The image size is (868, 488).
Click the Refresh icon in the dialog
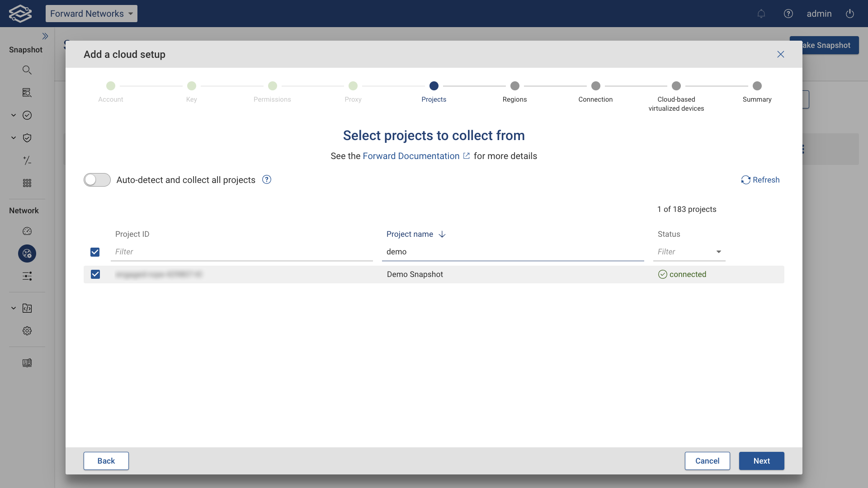point(746,180)
